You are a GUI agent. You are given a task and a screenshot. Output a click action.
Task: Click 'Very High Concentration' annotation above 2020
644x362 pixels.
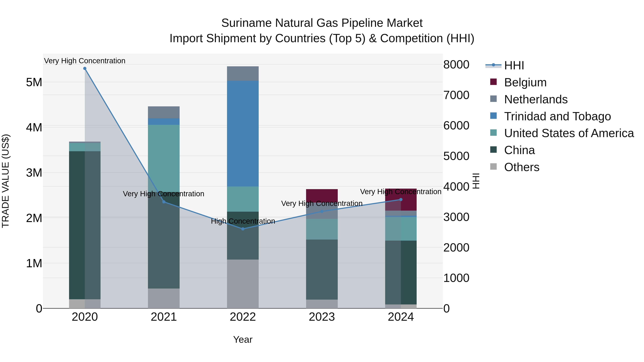[x=85, y=61]
